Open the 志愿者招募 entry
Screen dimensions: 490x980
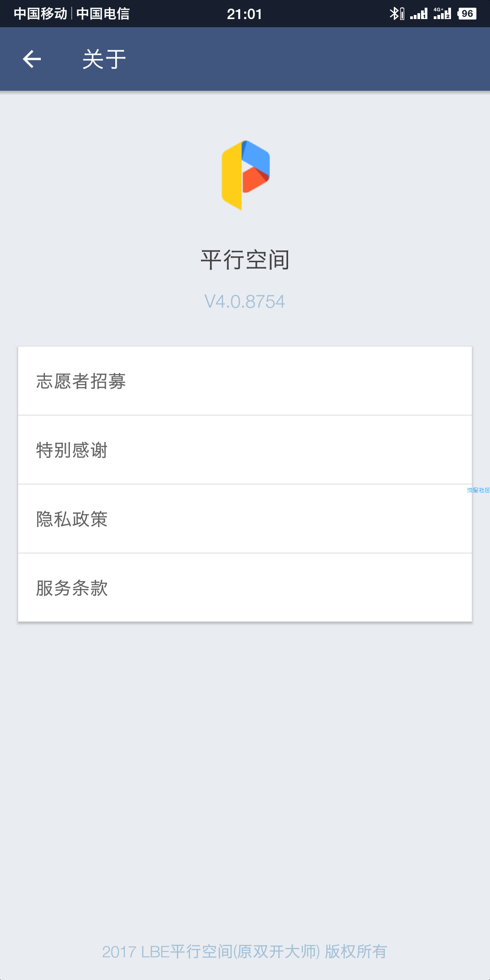click(x=245, y=381)
